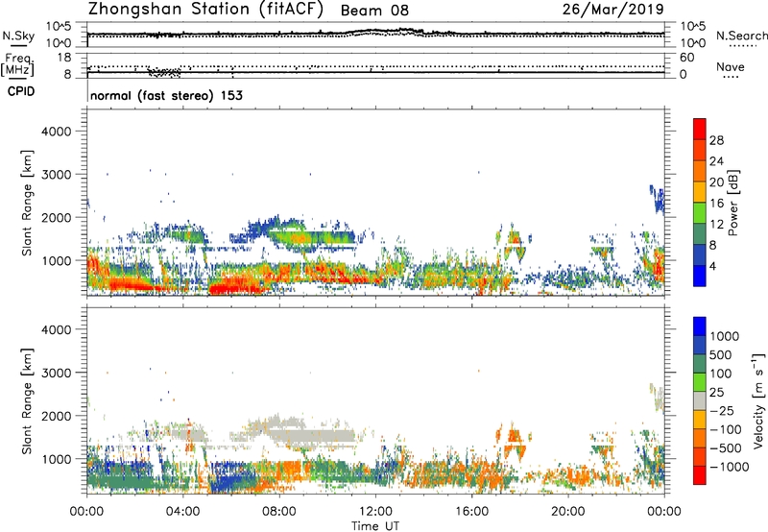This screenshot has width=768, height=532.
Task: Select the 04:00 time tick label
Action: (182, 512)
